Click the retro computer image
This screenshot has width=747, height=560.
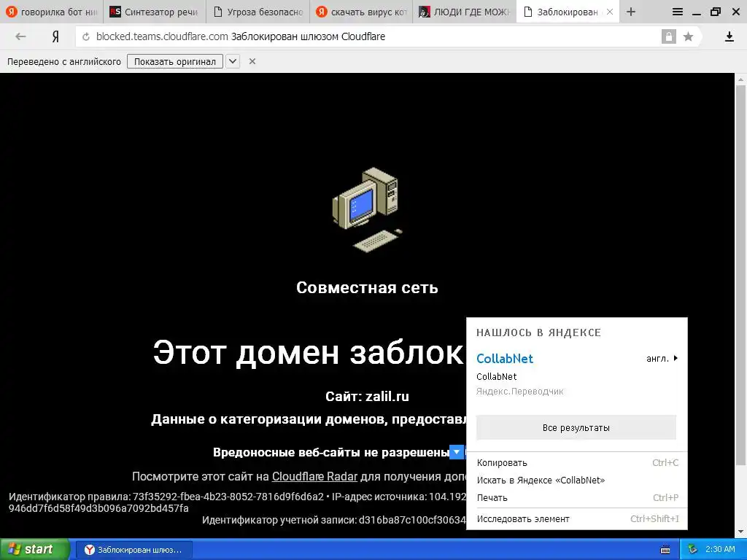[367, 209]
